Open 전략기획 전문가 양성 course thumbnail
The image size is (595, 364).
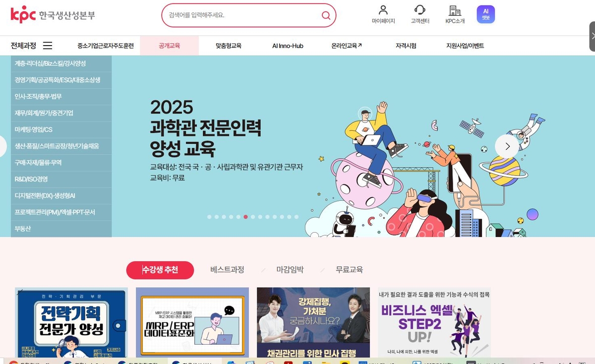(x=71, y=322)
